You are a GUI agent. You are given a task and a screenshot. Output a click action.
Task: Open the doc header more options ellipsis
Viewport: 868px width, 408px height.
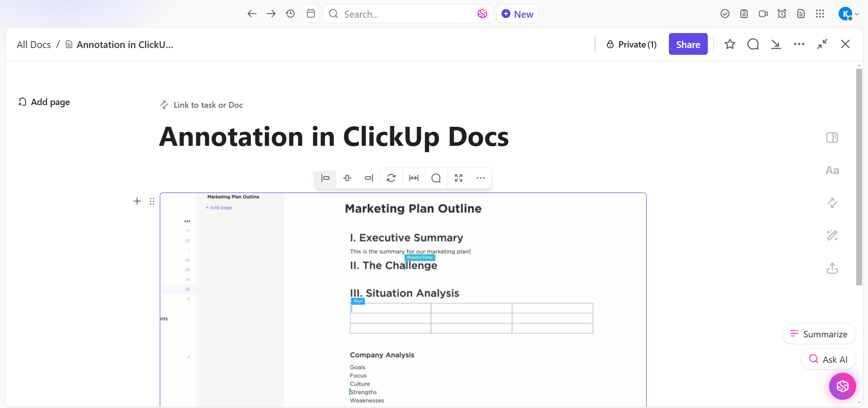(x=799, y=44)
